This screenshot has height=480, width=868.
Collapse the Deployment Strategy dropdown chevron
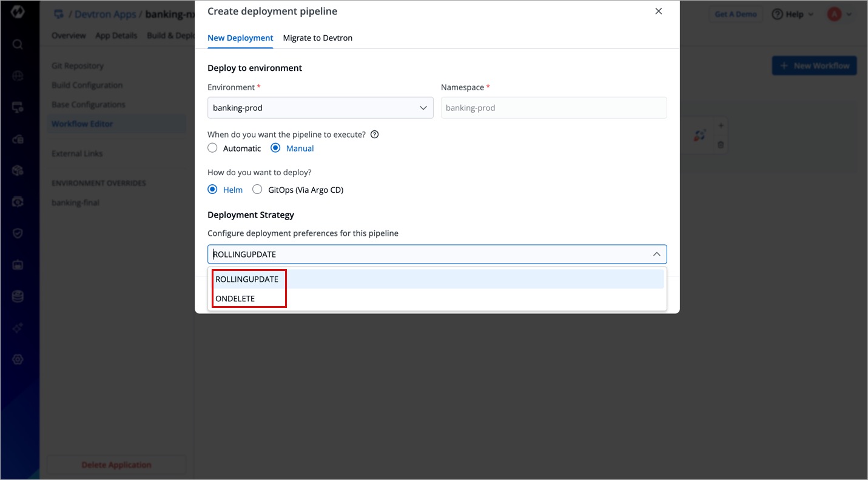pyautogui.click(x=656, y=255)
